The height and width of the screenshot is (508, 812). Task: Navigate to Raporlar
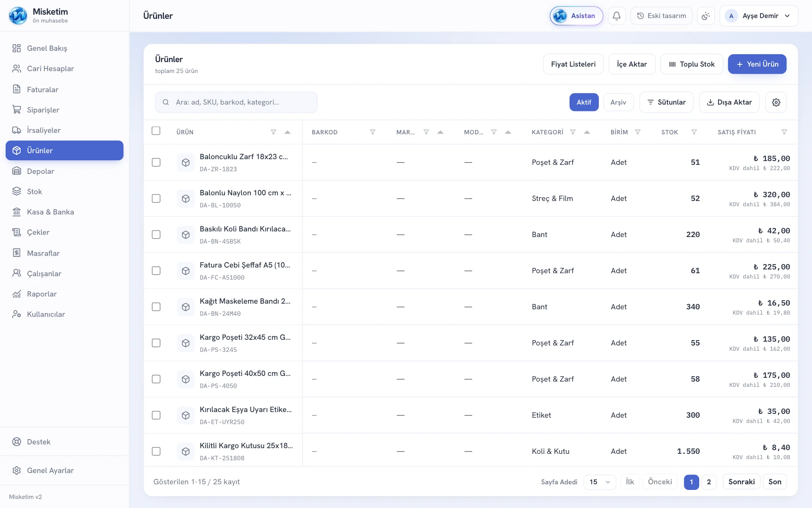65,294
